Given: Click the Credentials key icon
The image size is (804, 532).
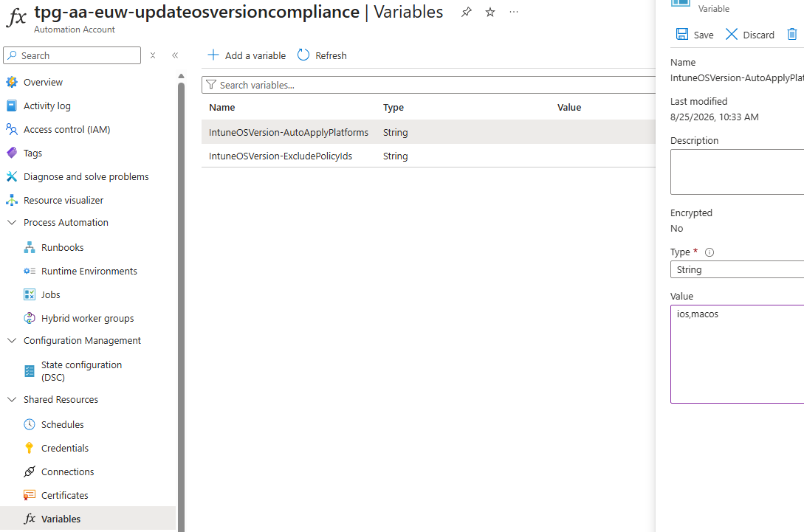Looking at the screenshot, I should [30, 448].
